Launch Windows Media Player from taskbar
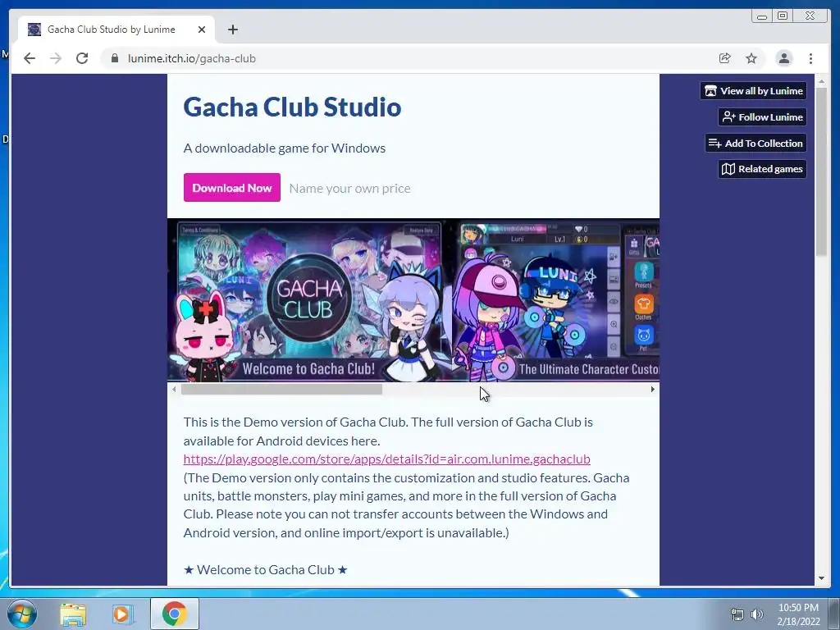 [121, 614]
